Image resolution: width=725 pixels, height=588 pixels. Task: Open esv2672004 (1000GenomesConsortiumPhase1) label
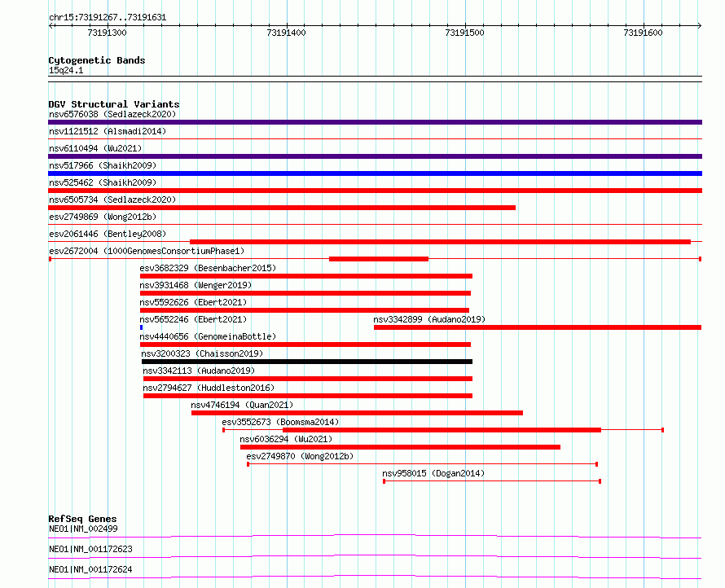tap(147, 251)
